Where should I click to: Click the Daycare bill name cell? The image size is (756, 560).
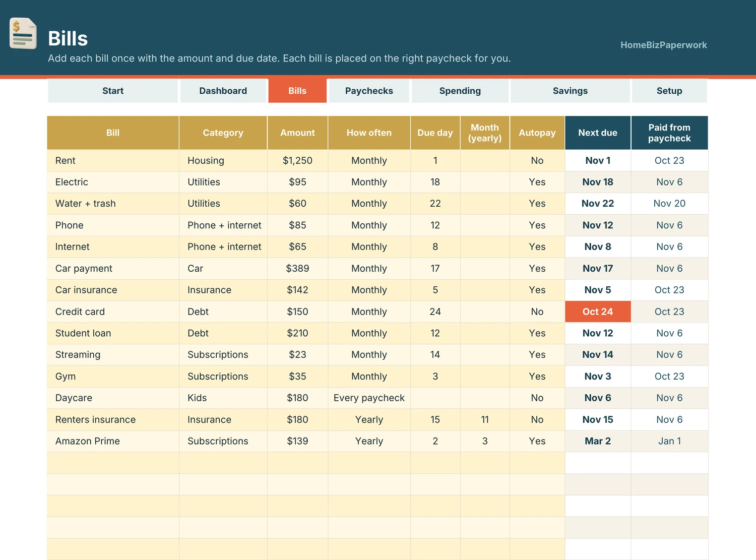point(113,398)
